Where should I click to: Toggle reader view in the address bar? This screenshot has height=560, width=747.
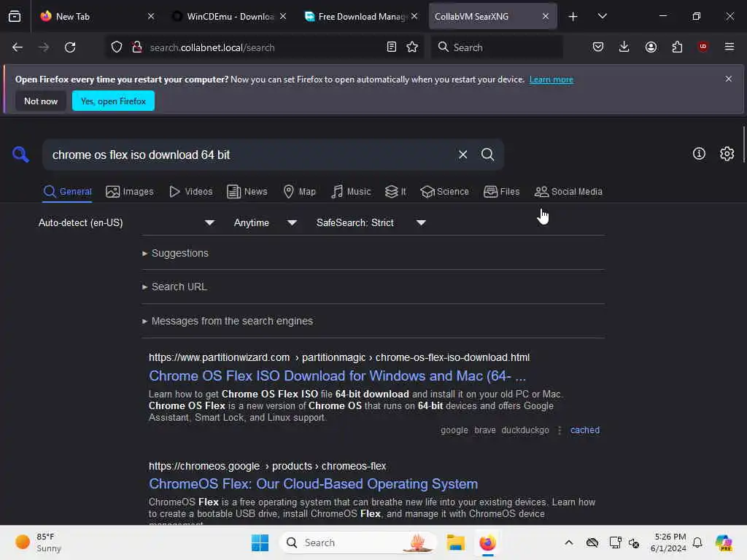392,47
